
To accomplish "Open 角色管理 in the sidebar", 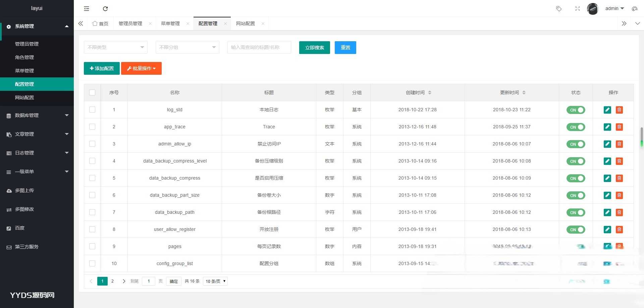I will click(x=24, y=57).
